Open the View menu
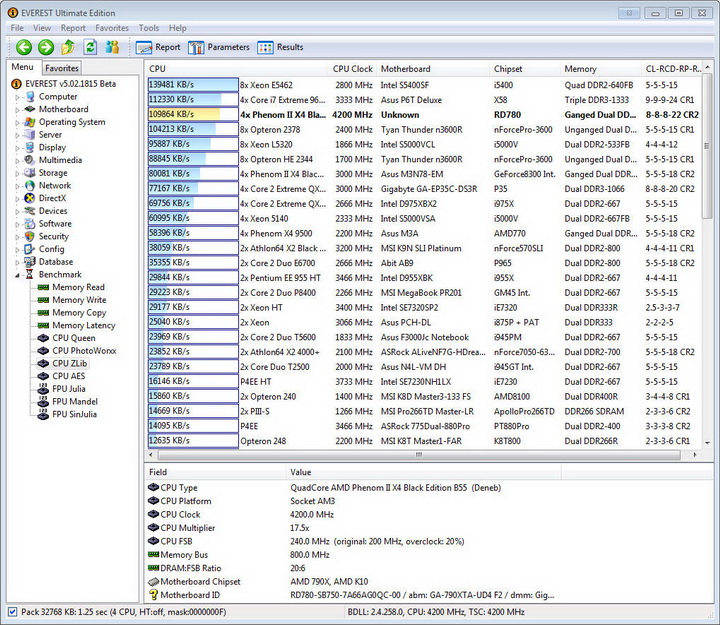Screen dimensions: 720x625 42,28
